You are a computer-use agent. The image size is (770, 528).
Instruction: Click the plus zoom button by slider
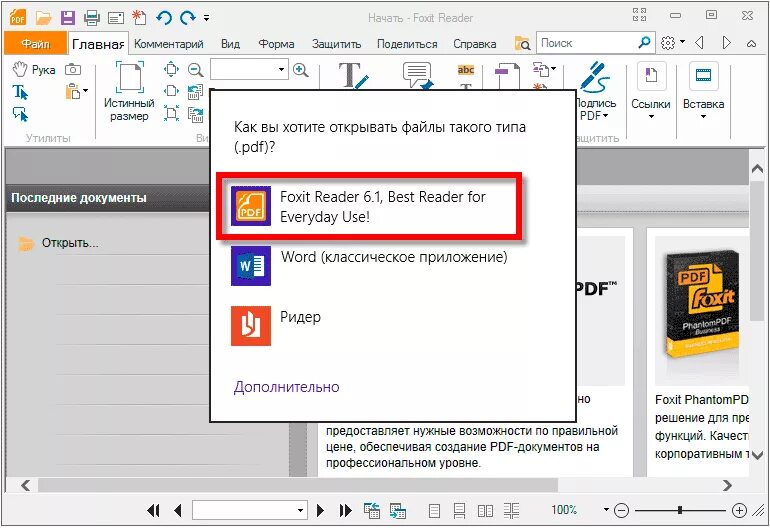(x=739, y=511)
